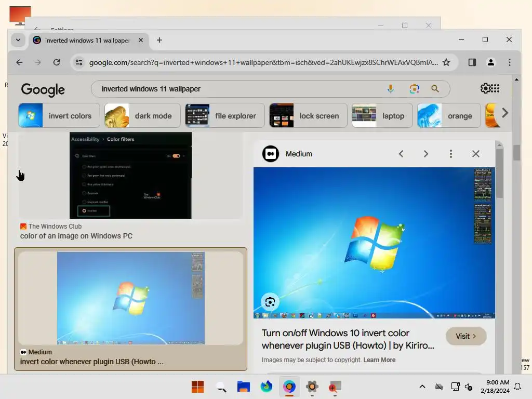Open Google quick settings gear

(x=485, y=88)
